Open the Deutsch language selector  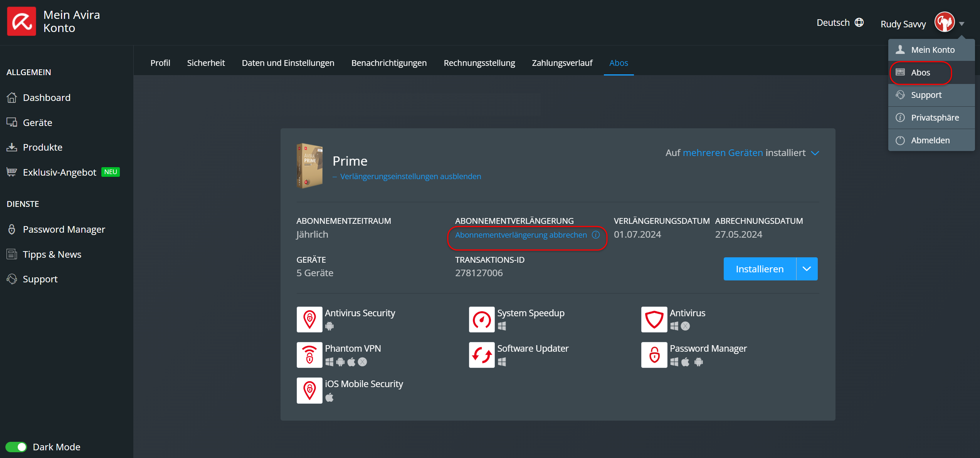pyautogui.click(x=840, y=23)
